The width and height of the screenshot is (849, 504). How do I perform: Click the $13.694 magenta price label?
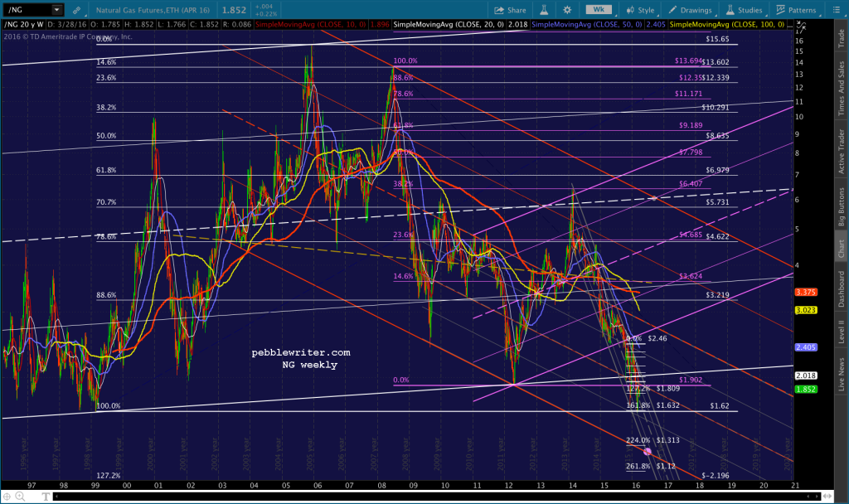688,61
